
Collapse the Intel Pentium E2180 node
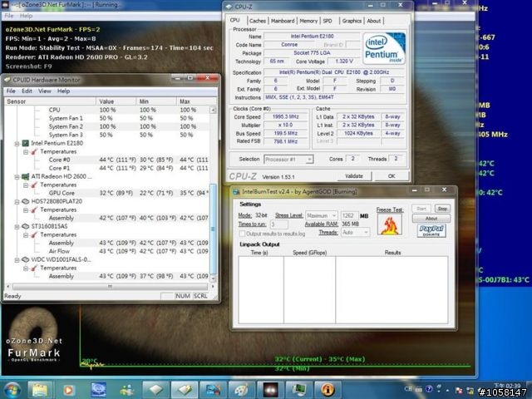(17, 144)
